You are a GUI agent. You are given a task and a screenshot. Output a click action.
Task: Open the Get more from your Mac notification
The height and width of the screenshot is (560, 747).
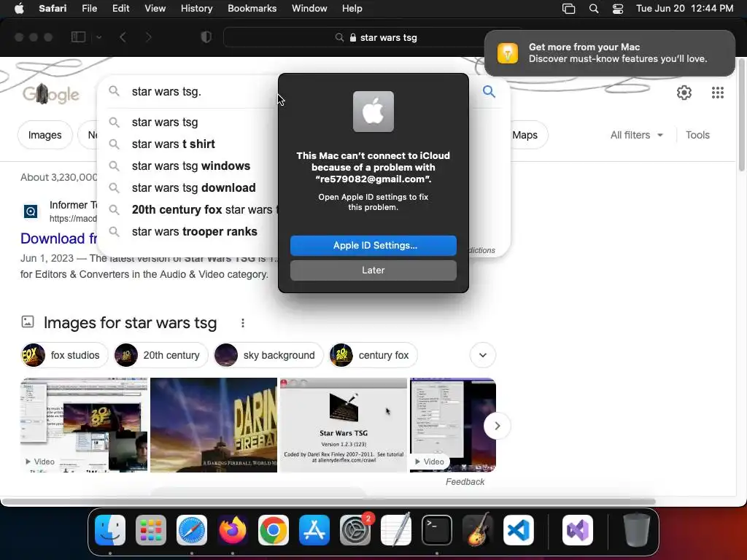point(609,52)
